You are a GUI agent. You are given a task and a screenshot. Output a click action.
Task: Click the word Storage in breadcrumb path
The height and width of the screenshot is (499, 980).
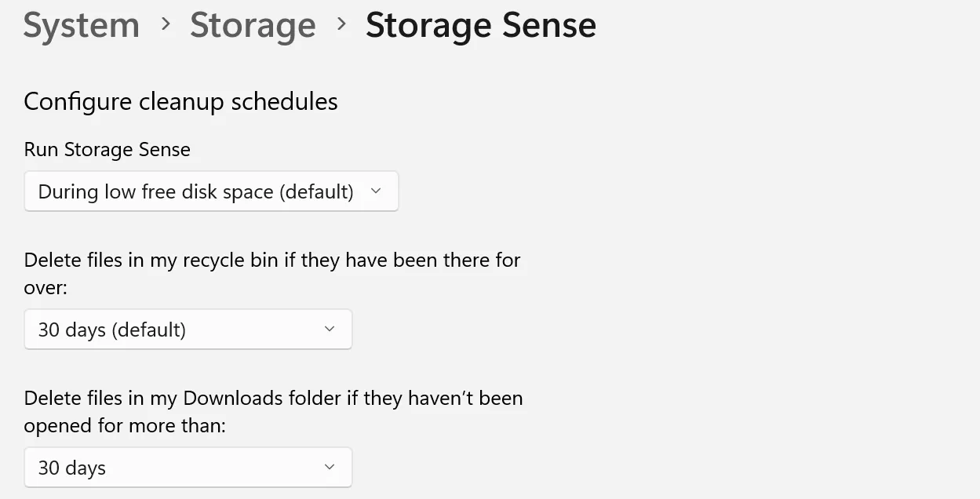tap(253, 25)
